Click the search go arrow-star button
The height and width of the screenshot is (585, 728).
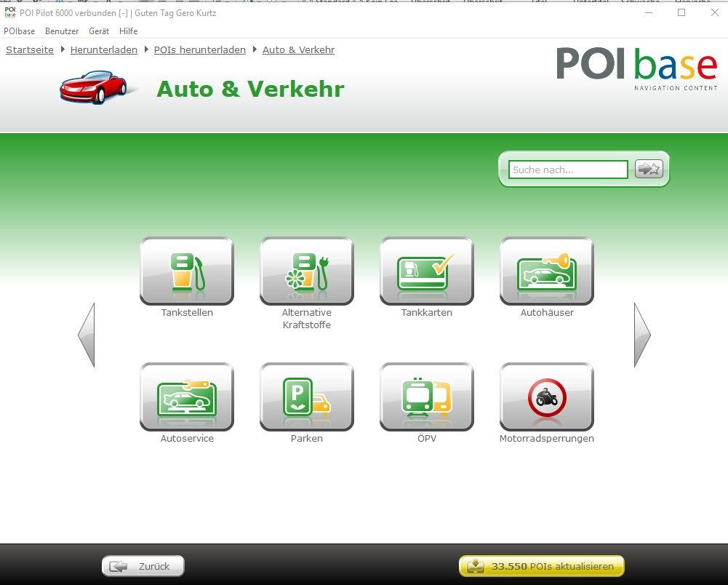[x=649, y=170]
